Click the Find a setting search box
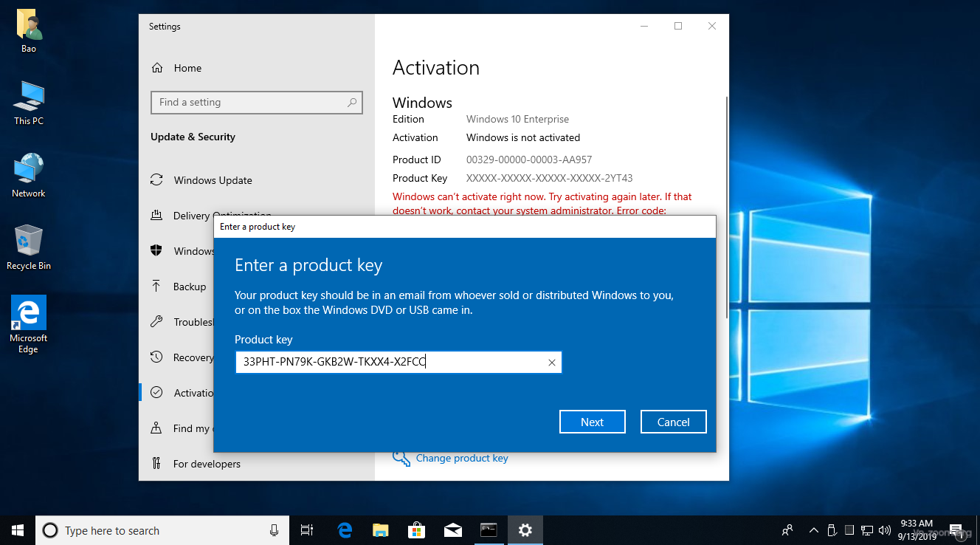Image resolution: width=980 pixels, height=545 pixels. point(257,103)
